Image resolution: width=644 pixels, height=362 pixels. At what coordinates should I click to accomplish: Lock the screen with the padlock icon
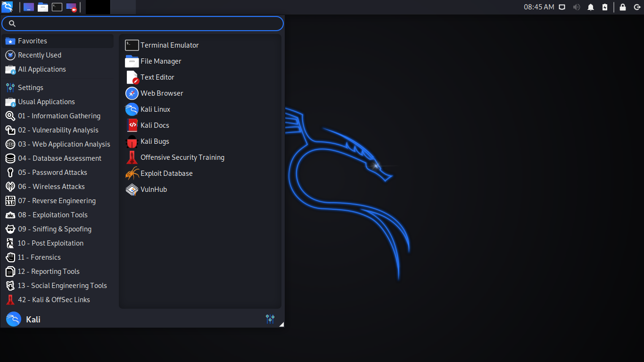coord(623,7)
